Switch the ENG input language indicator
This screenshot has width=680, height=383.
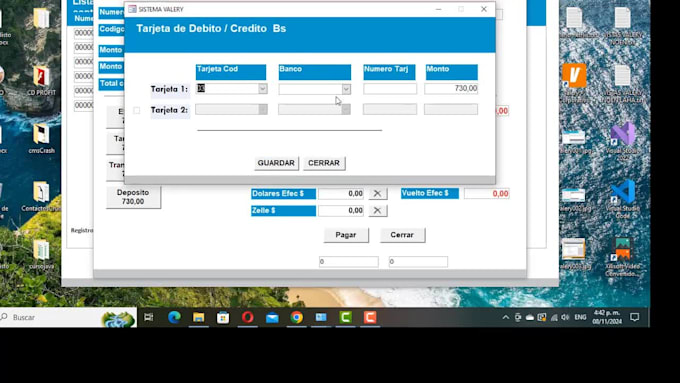[580, 318]
